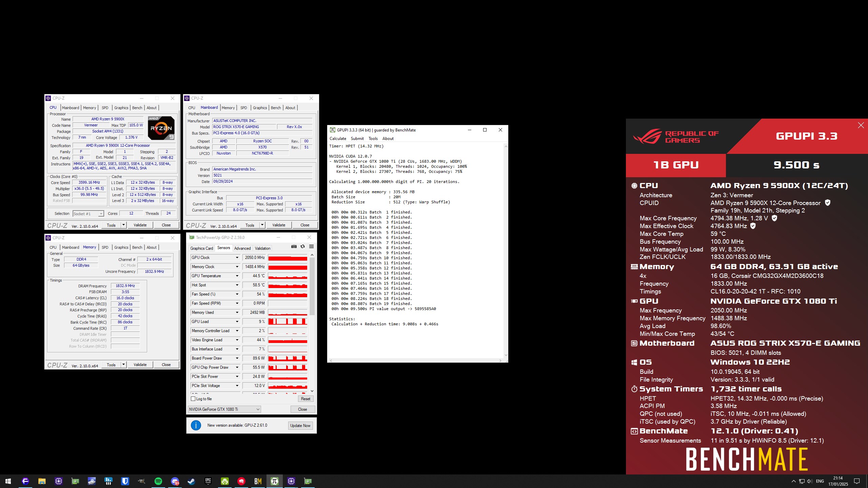Click the CPU-Z taskbar icon beside GPUPI
Viewport: 868px width, 488px height.
click(x=291, y=481)
